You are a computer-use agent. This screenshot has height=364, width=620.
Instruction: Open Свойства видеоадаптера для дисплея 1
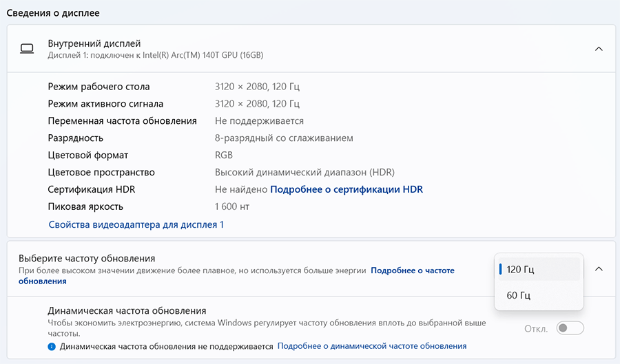[x=136, y=224]
